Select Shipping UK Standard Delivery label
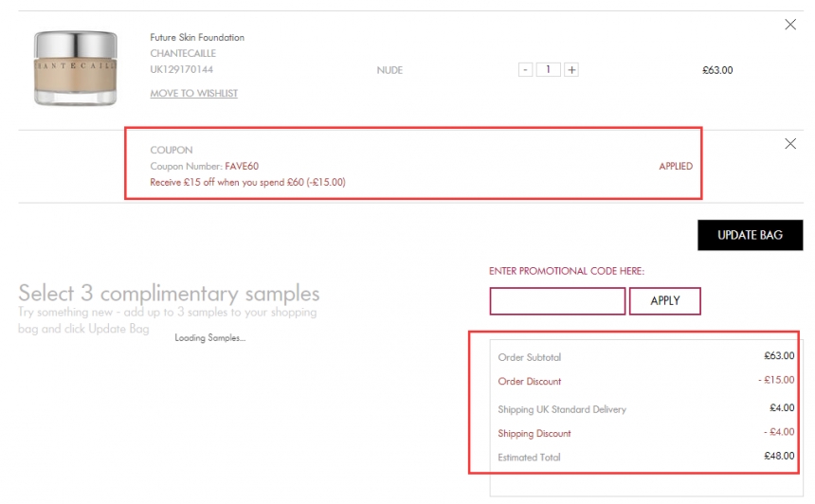The image size is (815, 504). 562,409
